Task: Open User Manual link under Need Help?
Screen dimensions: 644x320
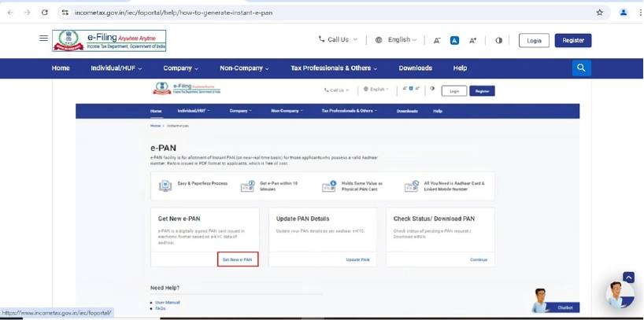Action: (x=168, y=303)
